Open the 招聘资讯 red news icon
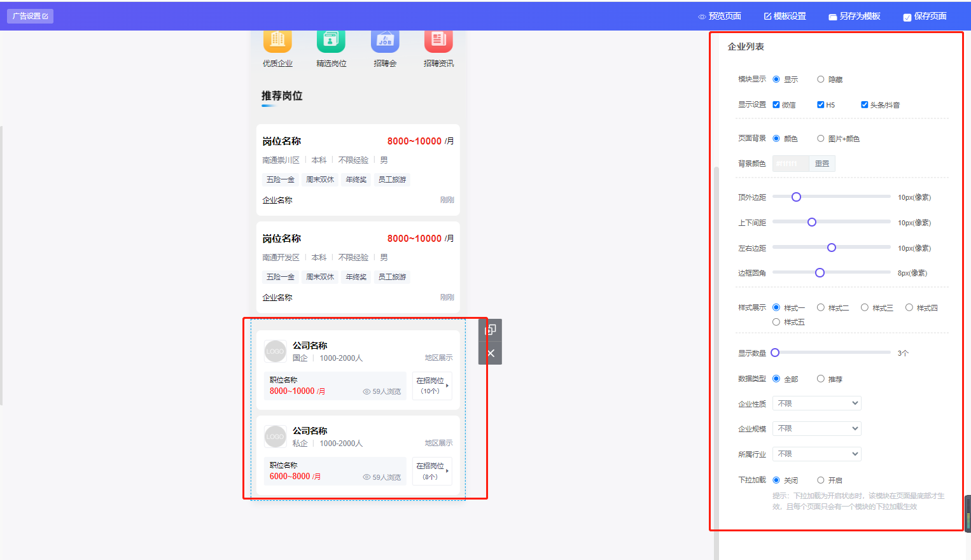The width and height of the screenshot is (971, 560). (438, 40)
